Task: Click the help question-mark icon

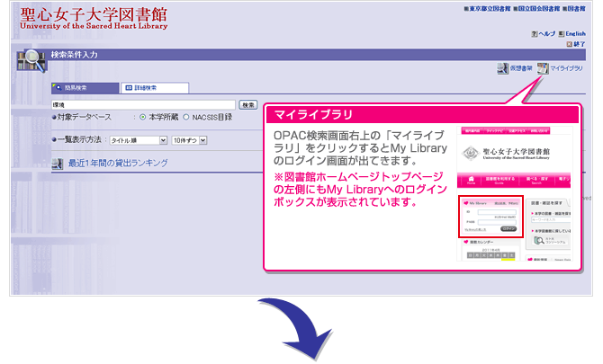Action: 535,34
